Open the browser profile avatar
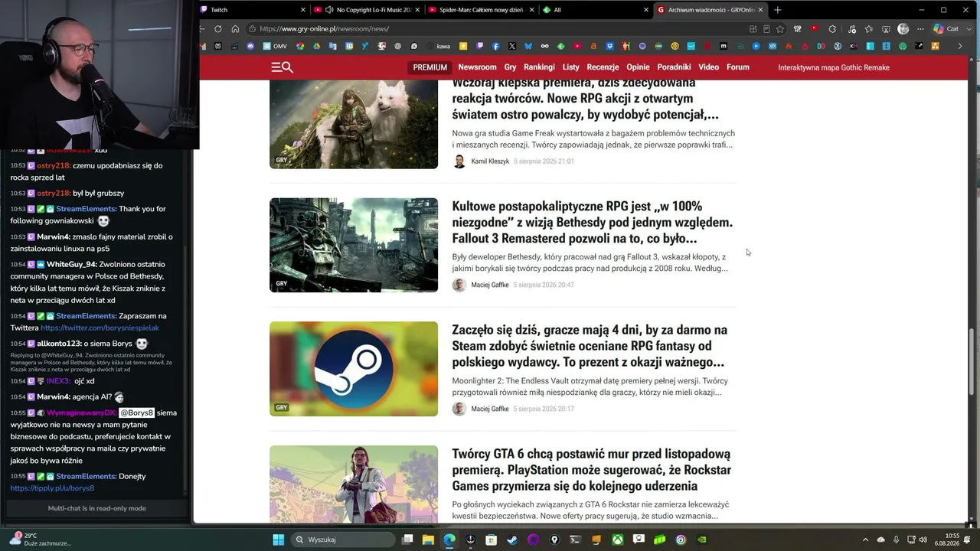980x551 pixels. click(903, 29)
